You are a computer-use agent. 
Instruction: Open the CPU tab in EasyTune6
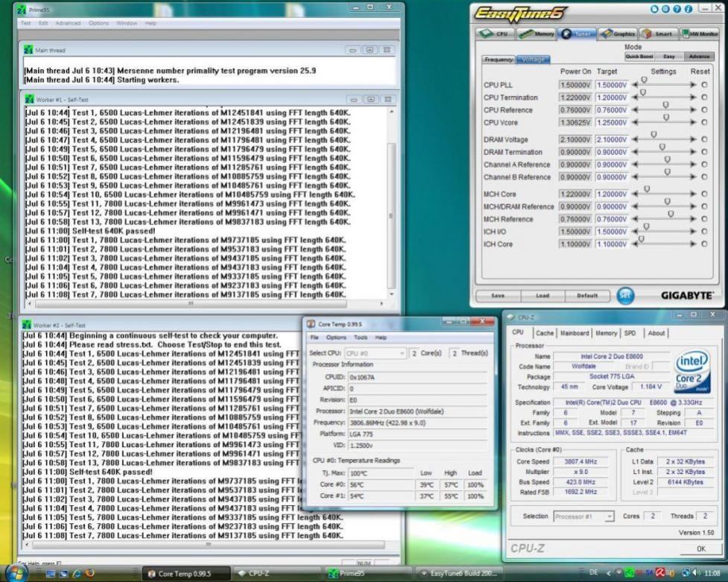pos(495,34)
